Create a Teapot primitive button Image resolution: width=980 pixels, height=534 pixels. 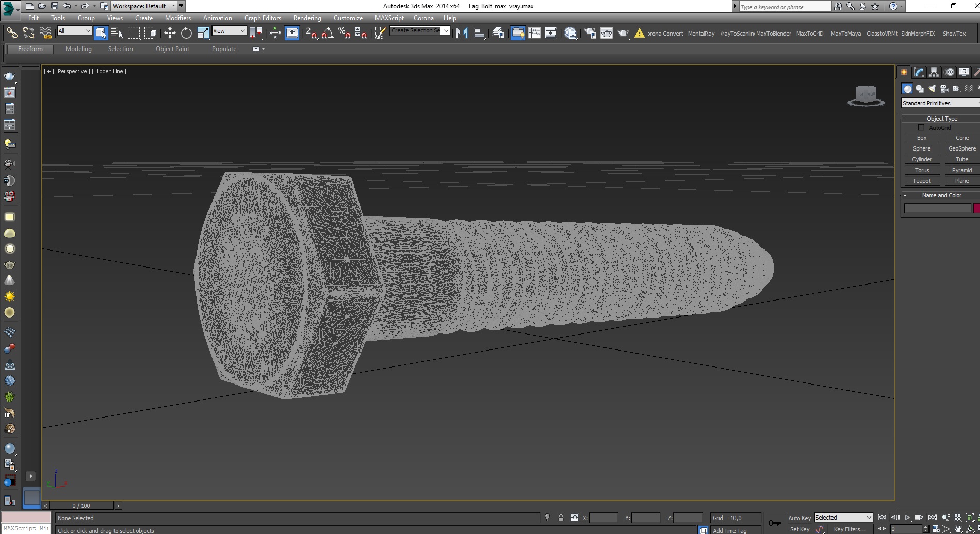click(922, 181)
